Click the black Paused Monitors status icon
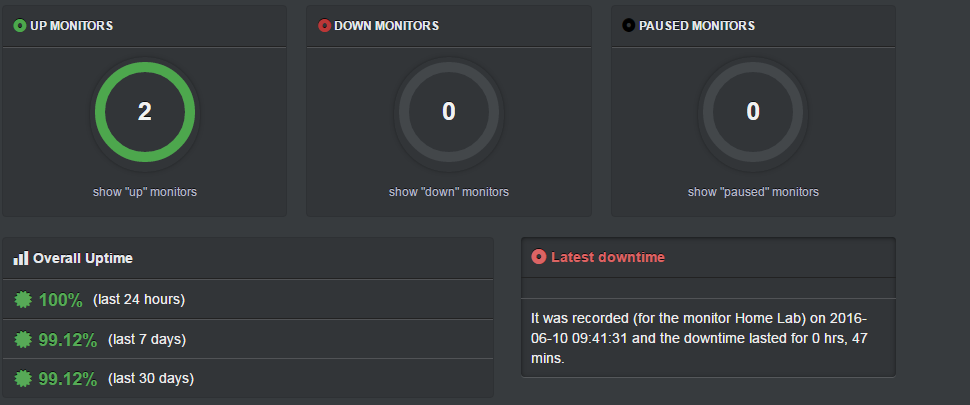Viewport: 970px width, 405px height. pyautogui.click(x=629, y=26)
